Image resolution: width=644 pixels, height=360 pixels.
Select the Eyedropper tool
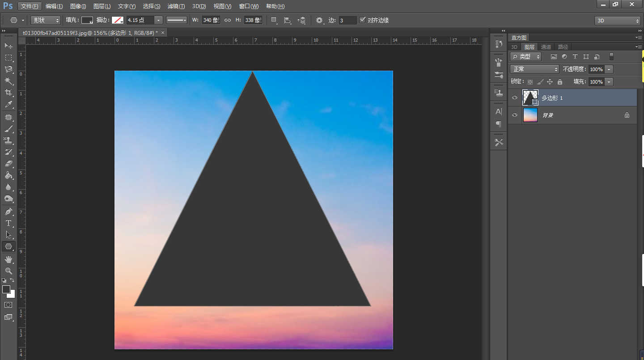coord(8,105)
